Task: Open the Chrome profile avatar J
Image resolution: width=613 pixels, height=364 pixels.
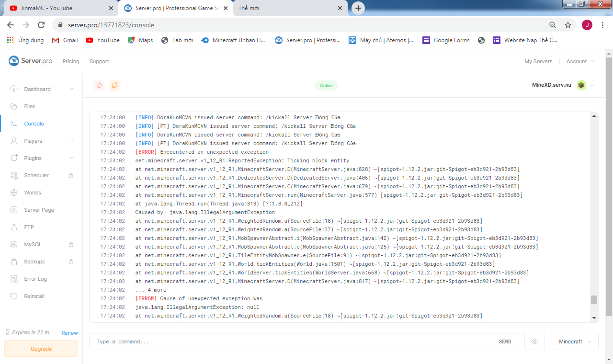Action: (x=587, y=25)
